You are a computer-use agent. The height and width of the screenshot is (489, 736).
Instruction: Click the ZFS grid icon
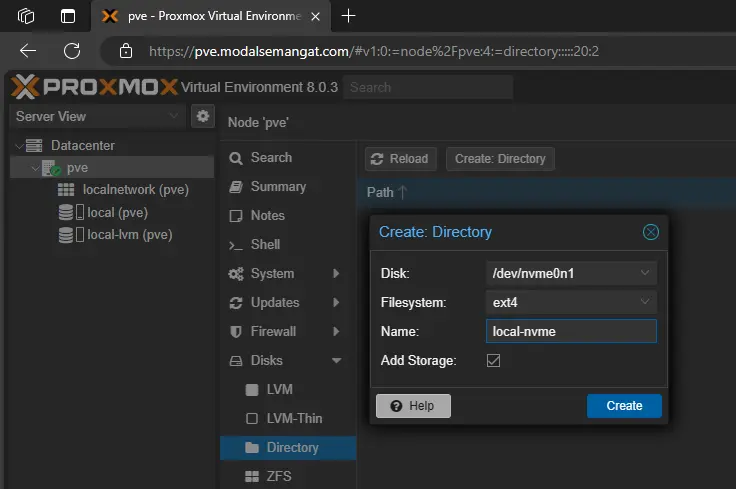click(x=252, y=477)
